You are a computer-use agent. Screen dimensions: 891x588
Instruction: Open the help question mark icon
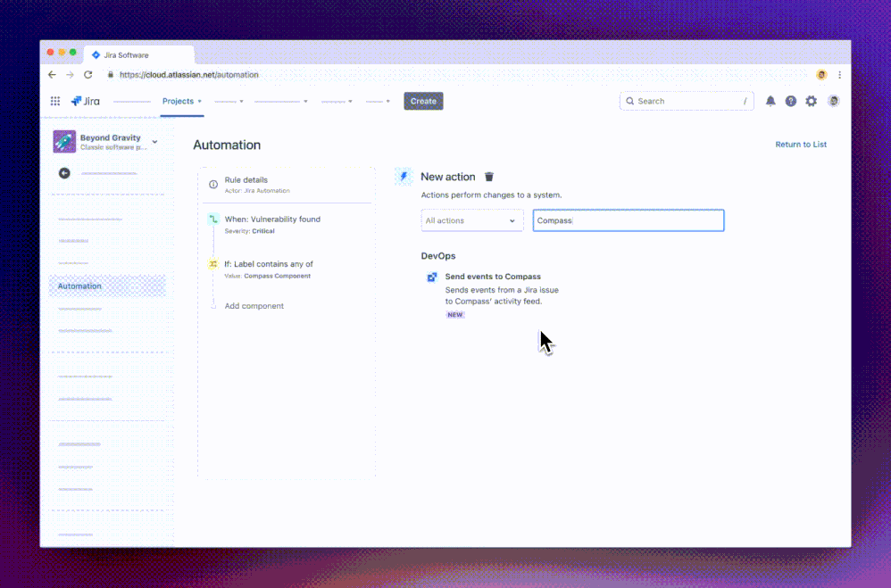tap(791, 101)
